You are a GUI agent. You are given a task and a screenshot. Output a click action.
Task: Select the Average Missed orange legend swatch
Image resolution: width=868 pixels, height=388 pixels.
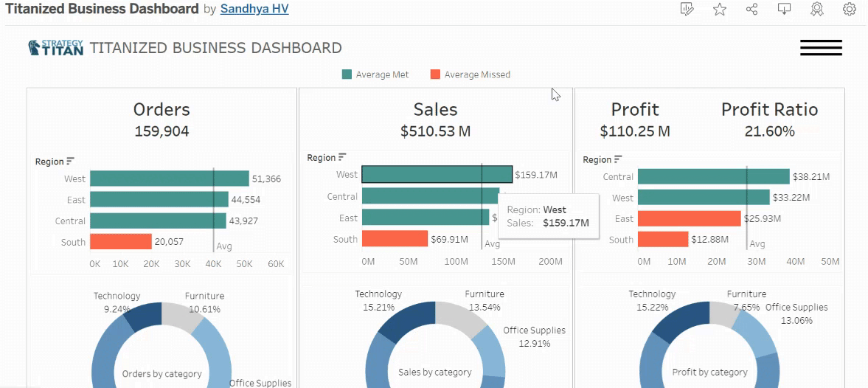435,75
